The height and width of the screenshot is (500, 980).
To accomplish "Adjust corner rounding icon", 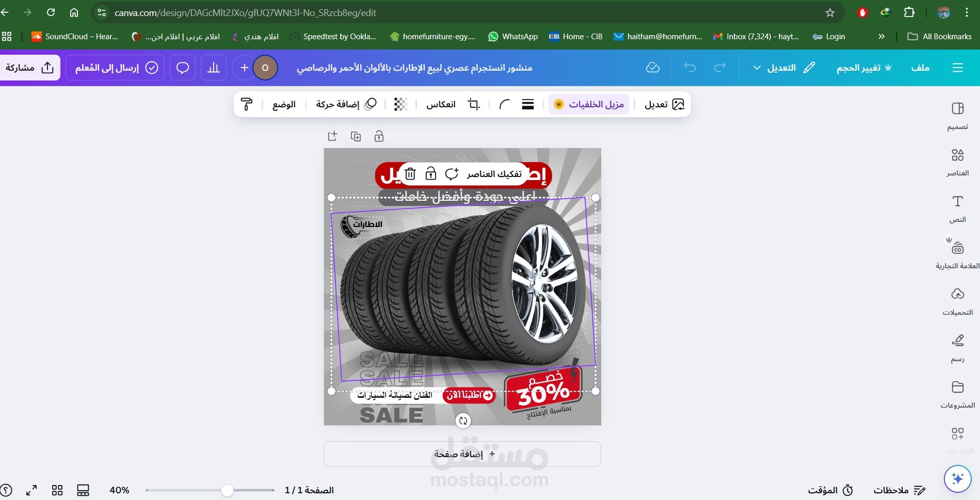I will pos(505,104).
